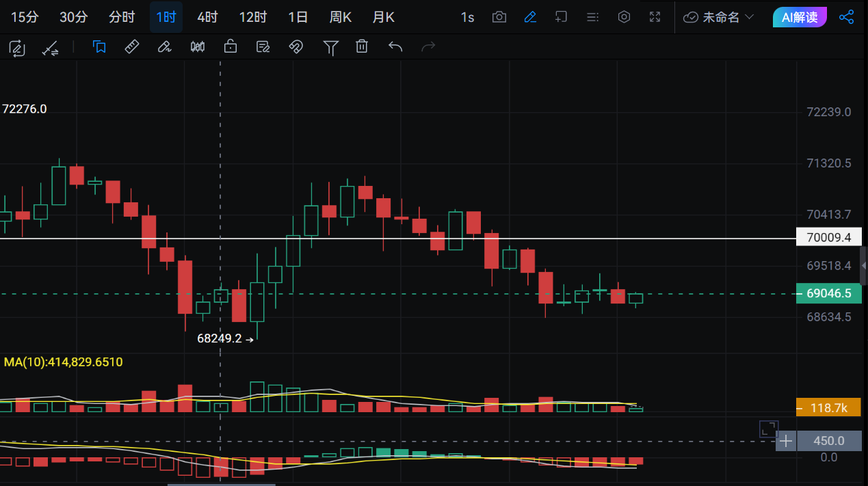
Task: Expand indicator pane with corner bracket icon
Action: pyautogui.click(x=769, y=429)
